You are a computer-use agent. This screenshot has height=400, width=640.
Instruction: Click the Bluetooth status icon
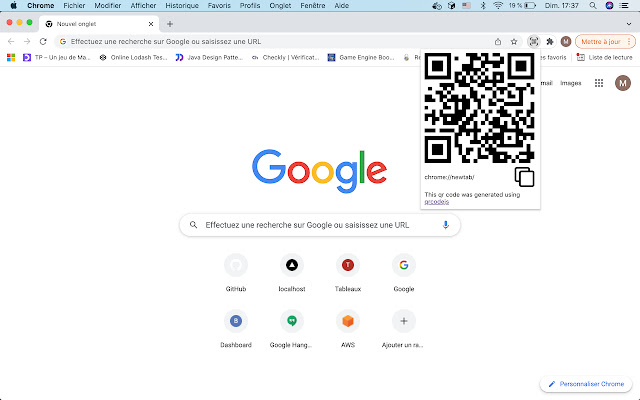[483, 6]
